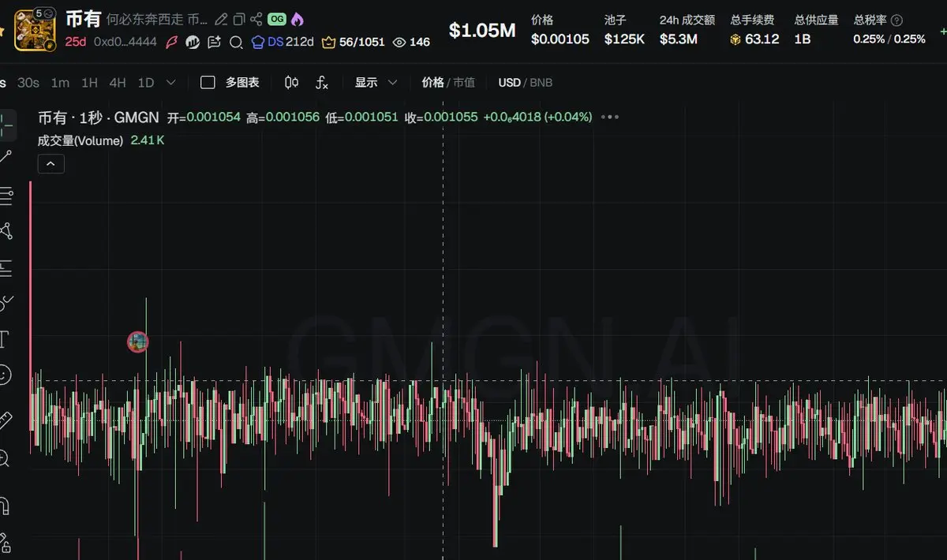Click the yellow favorite star near token avatar
Viewport: 947px width, 560px height.
click(3, 30)
